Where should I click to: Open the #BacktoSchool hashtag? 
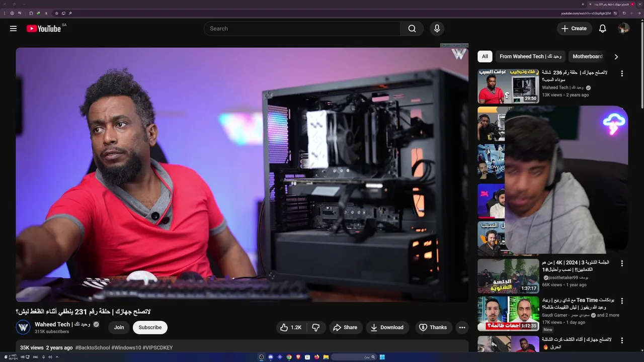point(93,347)
